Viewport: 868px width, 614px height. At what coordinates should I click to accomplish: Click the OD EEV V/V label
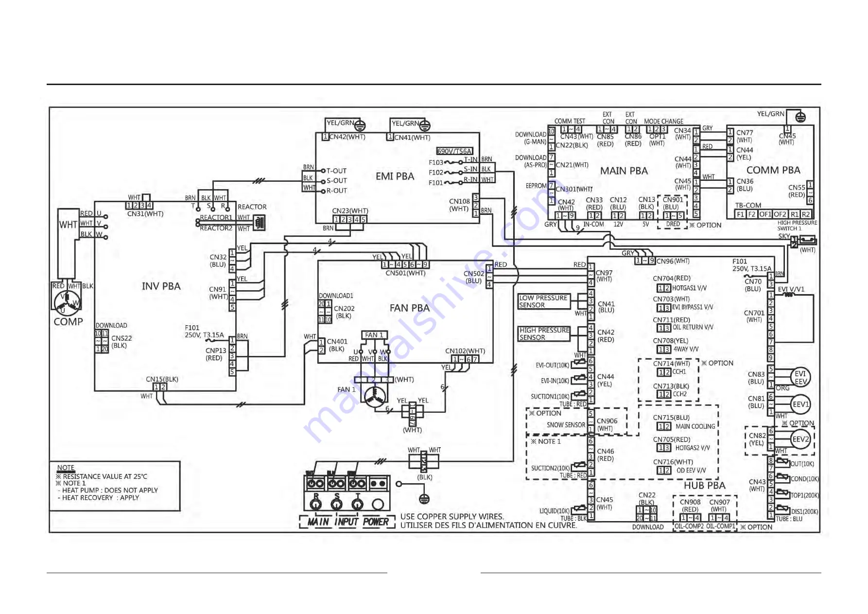(691, 471)
